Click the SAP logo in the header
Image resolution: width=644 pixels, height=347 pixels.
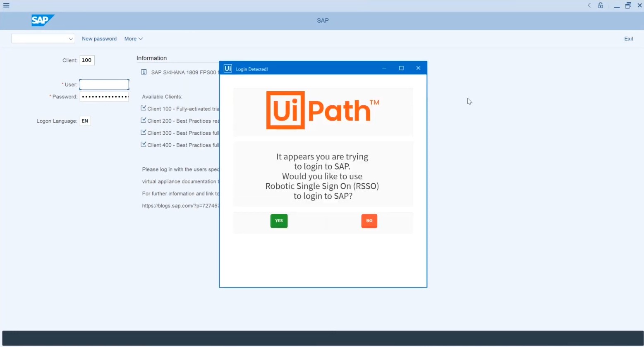[42, 20]
